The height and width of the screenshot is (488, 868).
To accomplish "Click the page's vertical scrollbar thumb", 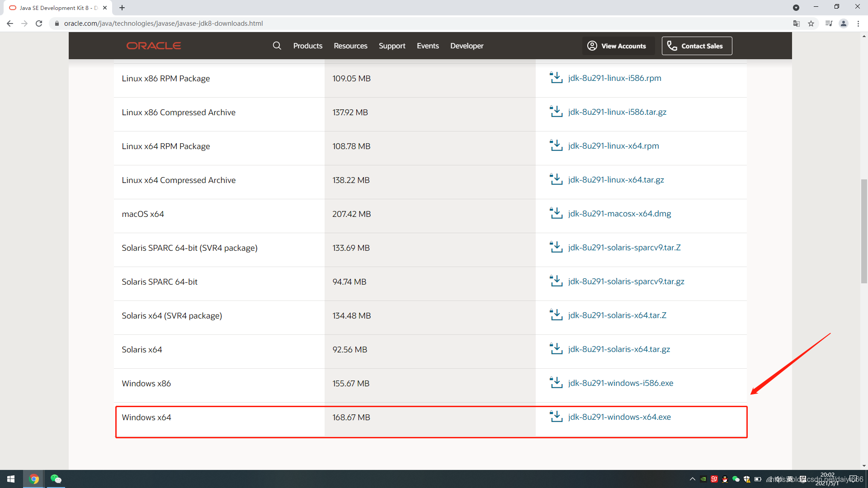I will click(864, 230).
